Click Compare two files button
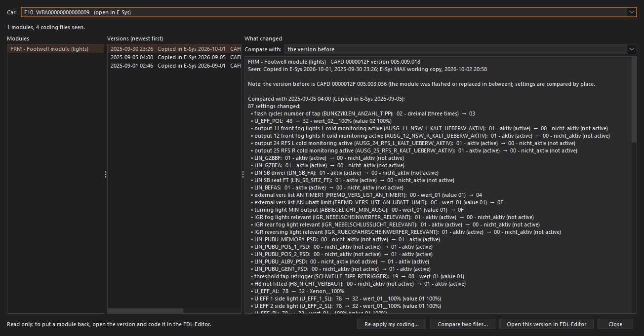This screenshot has height=336, width=644. coord(463,324)
